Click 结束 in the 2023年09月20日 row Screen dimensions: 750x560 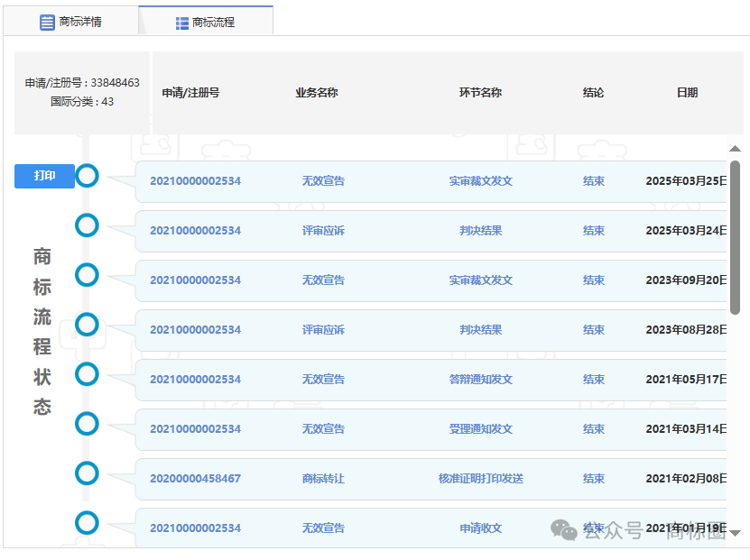594,280
